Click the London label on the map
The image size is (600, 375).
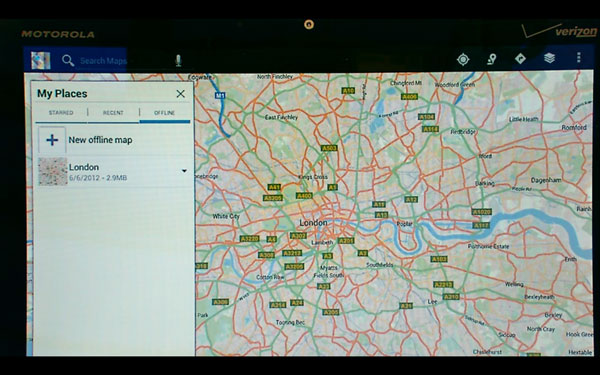coord(313,223)
